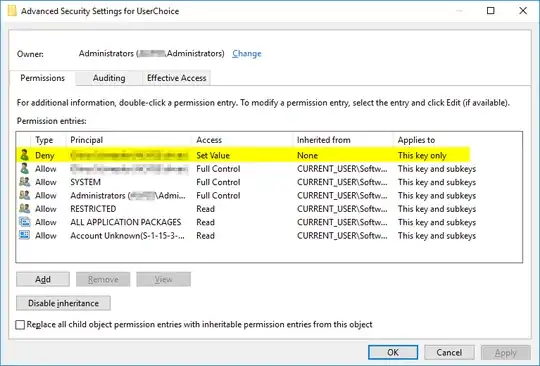
Task: Open the Auditing tab
Action: point(109,78)
